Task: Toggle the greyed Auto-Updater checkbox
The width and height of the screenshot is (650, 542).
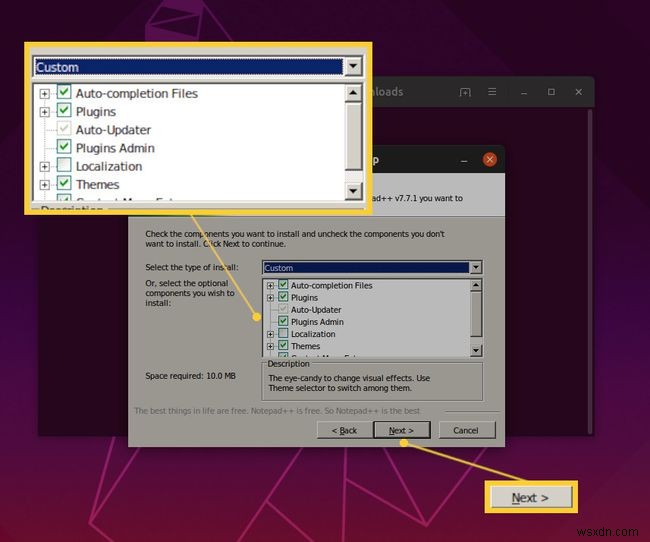Action: (283, 309)
